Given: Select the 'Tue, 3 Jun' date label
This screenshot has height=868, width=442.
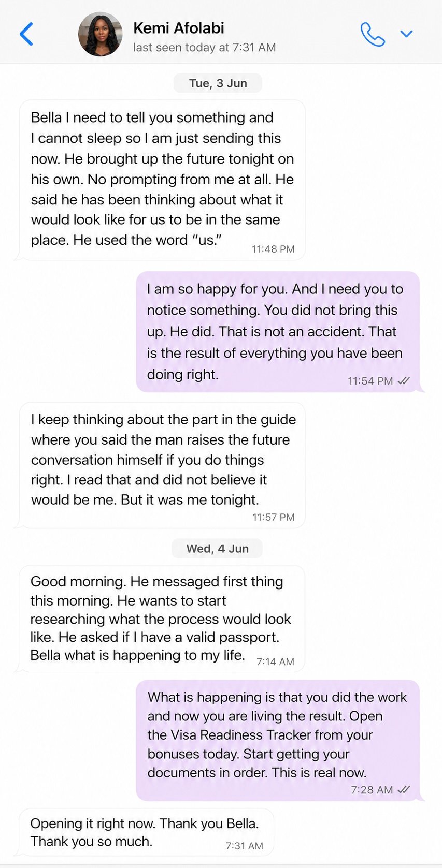Looking at the screenshot, I should pos(218,83).
